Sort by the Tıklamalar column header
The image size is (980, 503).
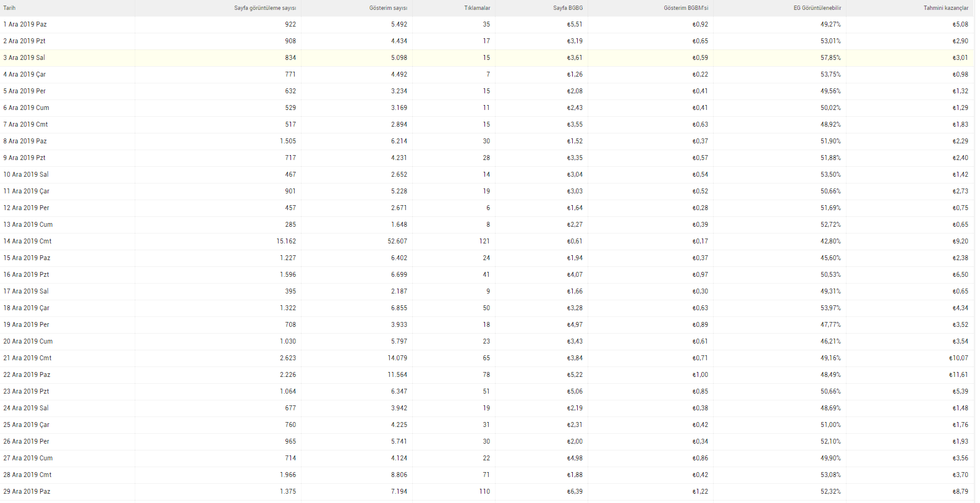point(477,8)
